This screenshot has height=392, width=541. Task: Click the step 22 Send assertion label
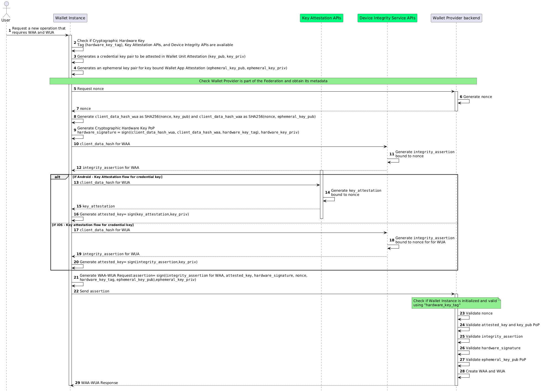[x=94, y=291]
